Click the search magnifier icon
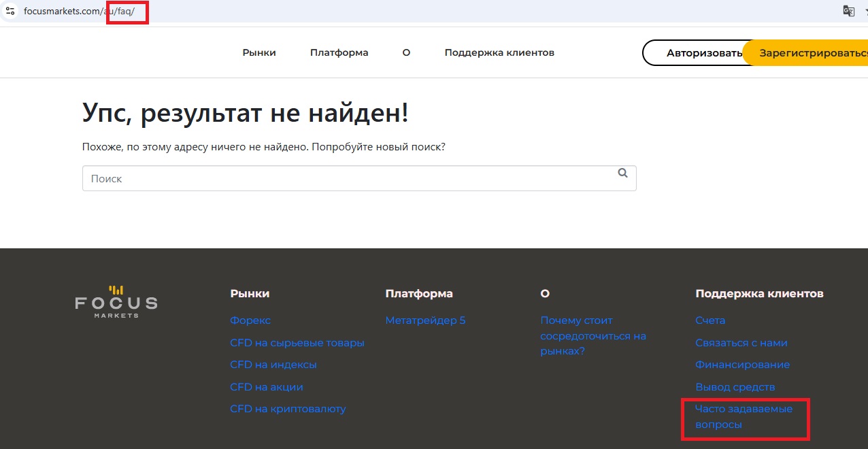 tap(622, 173)
